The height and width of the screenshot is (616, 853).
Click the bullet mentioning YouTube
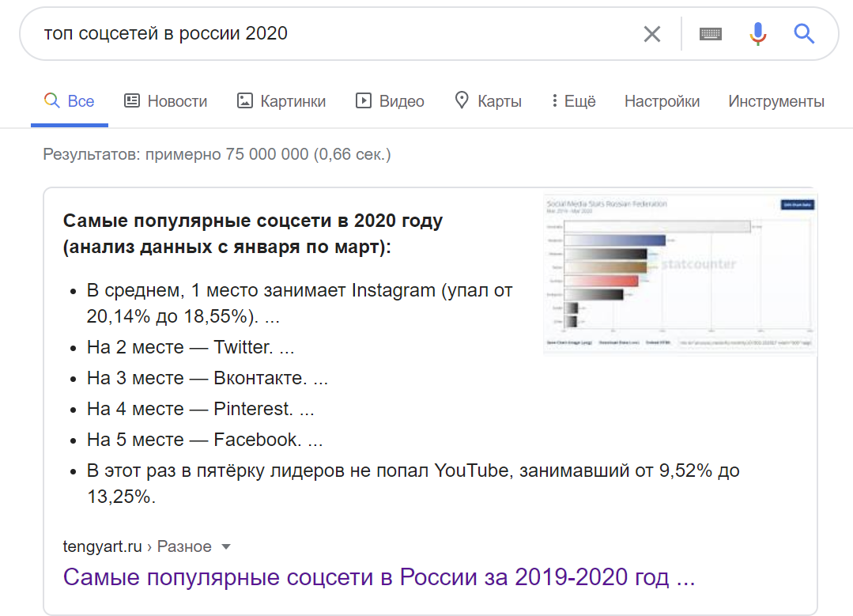tap(413, 483)
